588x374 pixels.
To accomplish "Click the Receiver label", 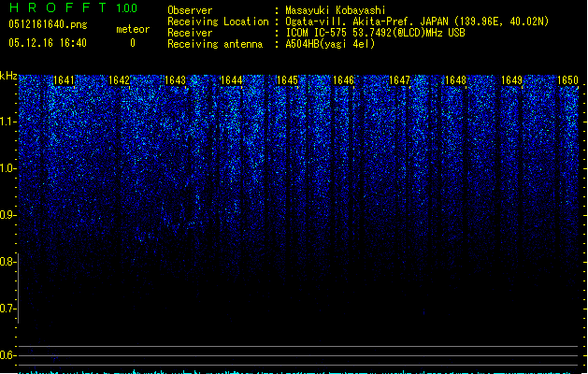I will point(190,33).
